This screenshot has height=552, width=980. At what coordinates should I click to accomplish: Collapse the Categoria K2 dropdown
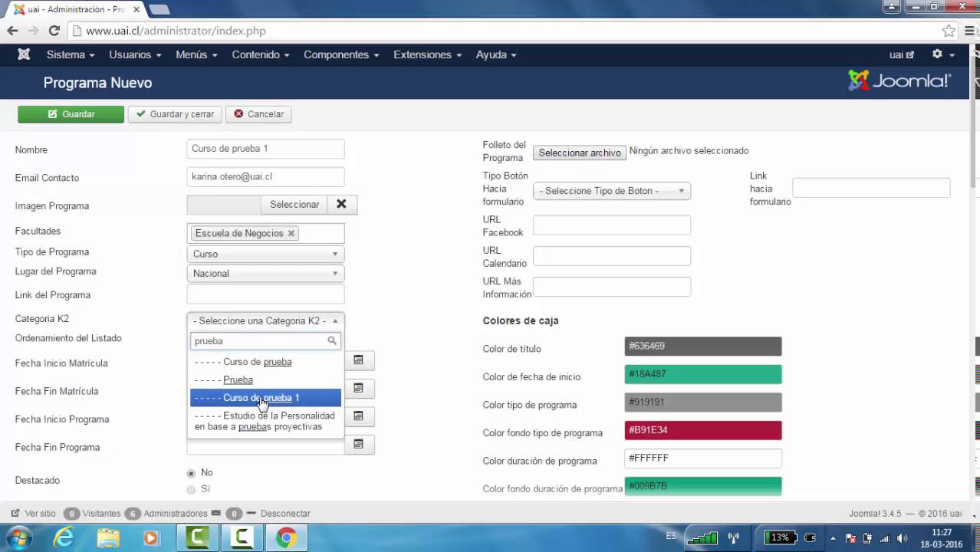[x=265, y=320]
